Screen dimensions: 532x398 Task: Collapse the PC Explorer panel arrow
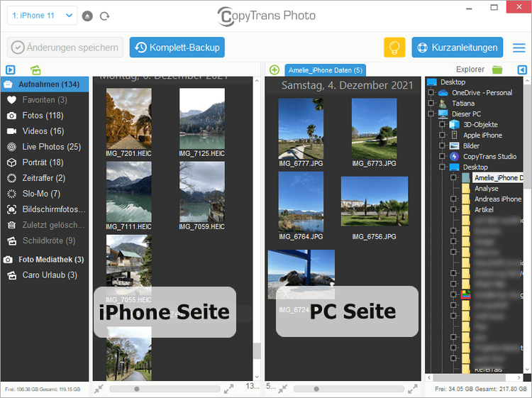click(522, 70)
